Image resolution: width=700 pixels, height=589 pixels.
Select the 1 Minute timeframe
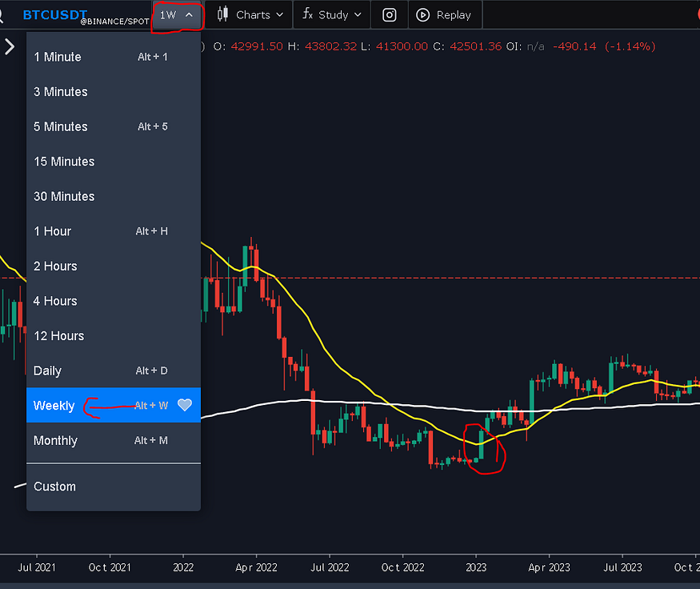click(114, 57)
